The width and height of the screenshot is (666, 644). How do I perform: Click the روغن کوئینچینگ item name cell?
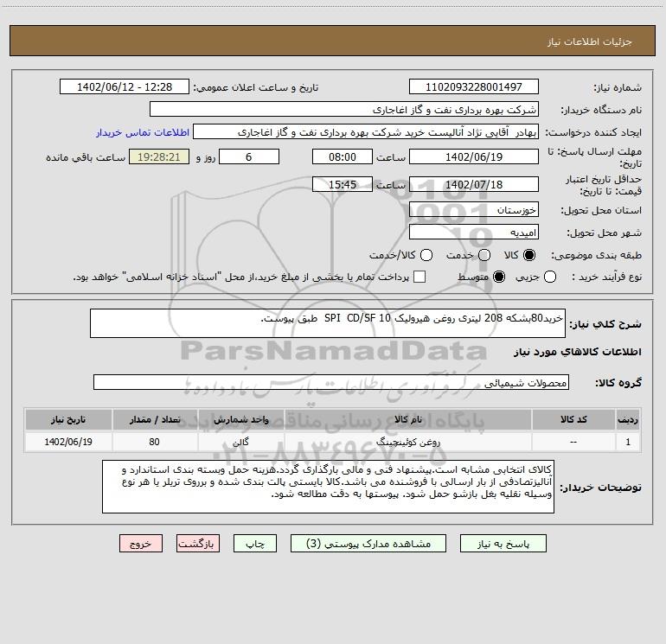407,442
